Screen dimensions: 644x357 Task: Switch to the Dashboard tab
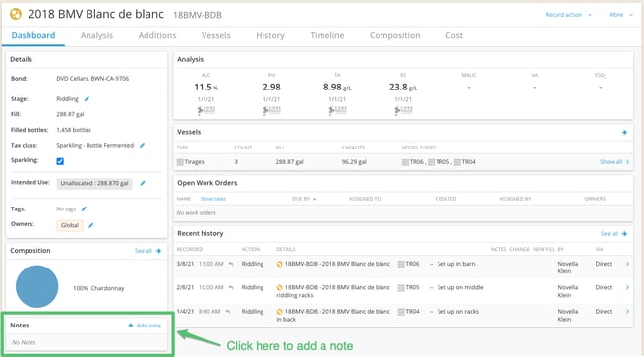pos(33,35)
